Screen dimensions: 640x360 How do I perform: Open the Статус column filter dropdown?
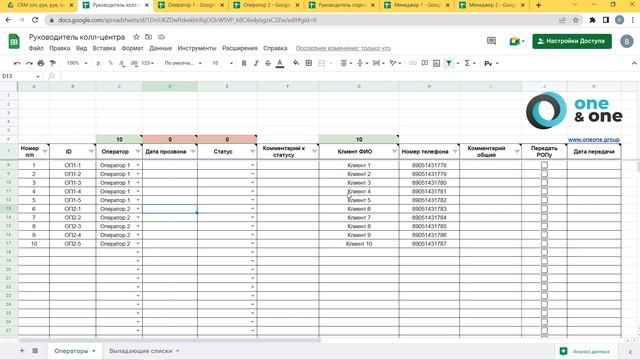point(252,151)
